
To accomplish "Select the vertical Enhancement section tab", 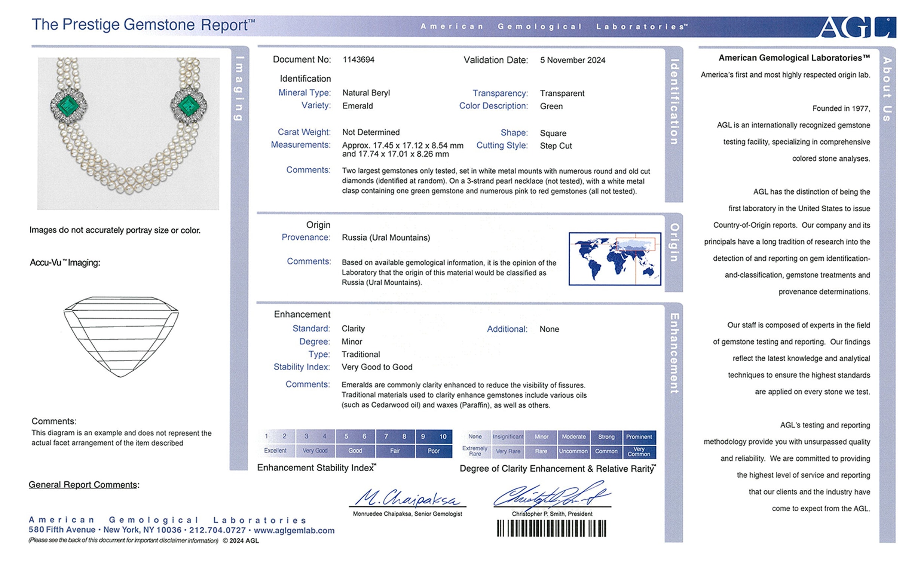I will coord(674,353).
